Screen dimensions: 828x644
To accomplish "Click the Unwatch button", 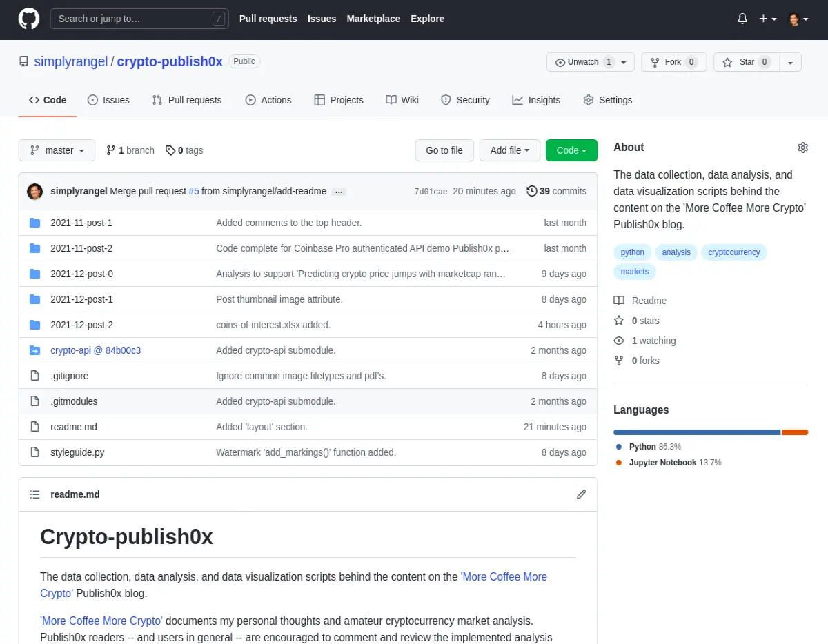I will 591,62.
